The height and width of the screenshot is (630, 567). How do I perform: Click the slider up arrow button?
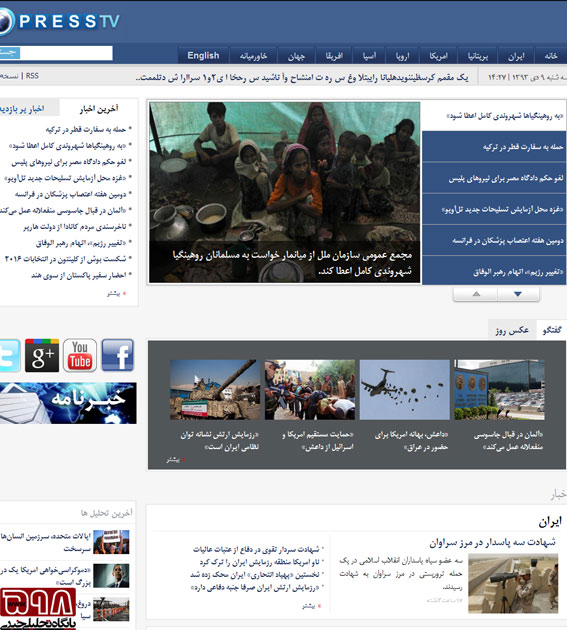click(x=476, y=294)
